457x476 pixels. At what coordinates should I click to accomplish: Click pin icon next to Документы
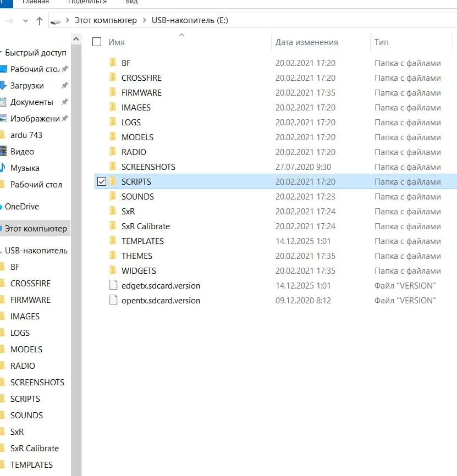pos(65,102)
